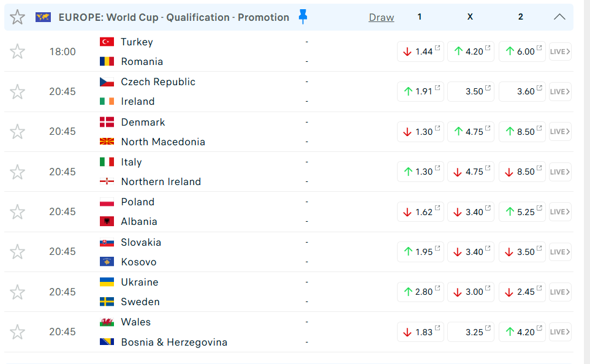Open LIVE chevron for Denmark match
The height and width of the screenshot is (364, 590).
[560, 132]
